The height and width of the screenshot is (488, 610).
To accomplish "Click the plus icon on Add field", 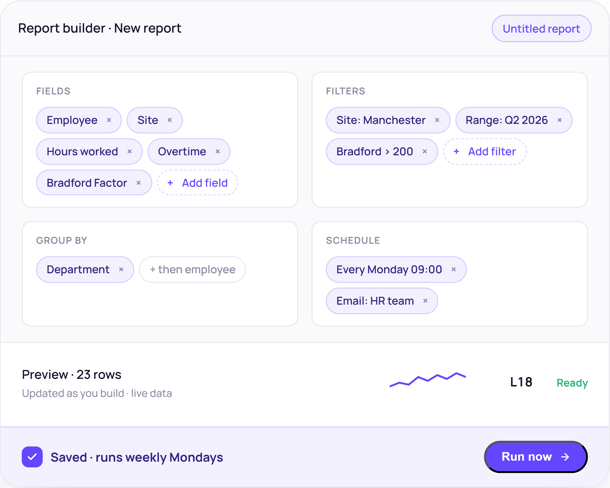I will point(170,183).
